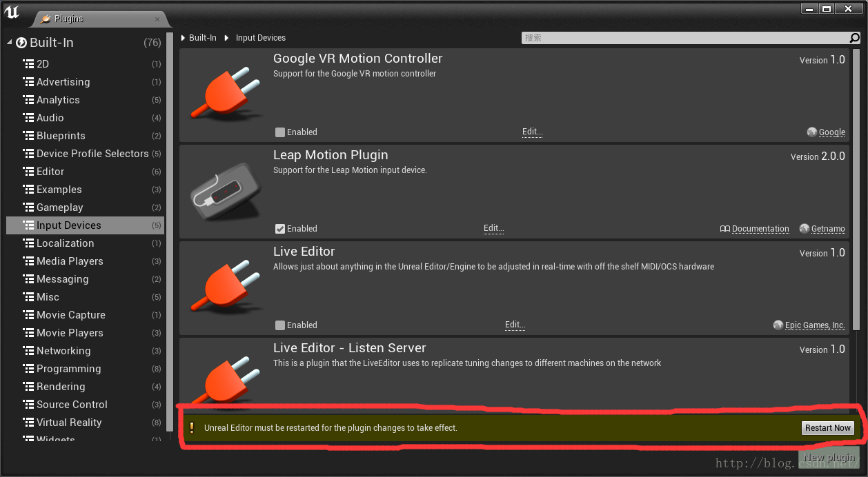The width and height of the screenshot is (868, 477).
Task: Select the Examples category
Action: pos(86,190)
